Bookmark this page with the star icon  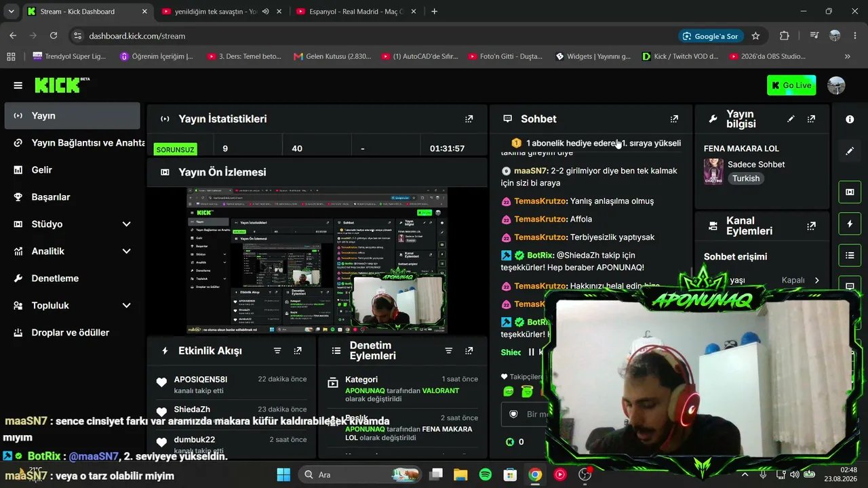point(755,36)
